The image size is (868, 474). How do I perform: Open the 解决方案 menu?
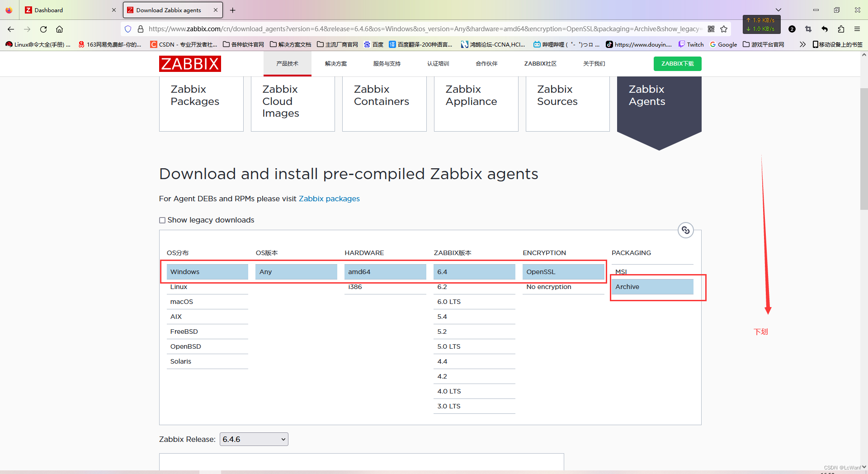pos(336,64)
